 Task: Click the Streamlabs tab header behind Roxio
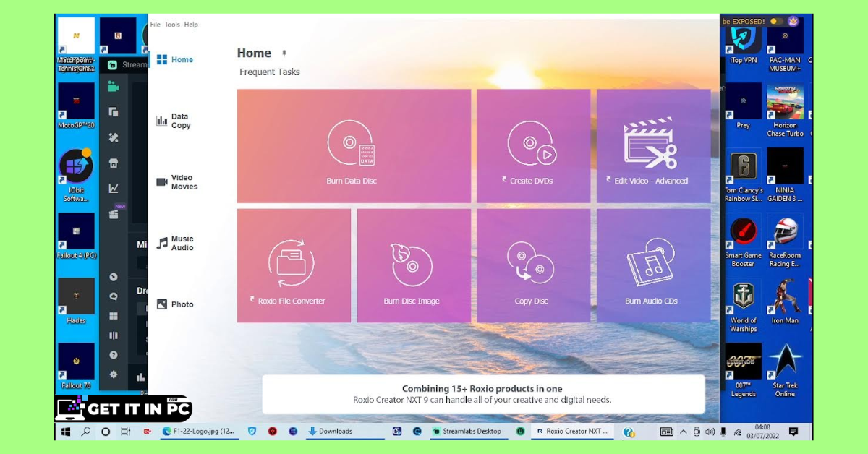pos(127,64)
